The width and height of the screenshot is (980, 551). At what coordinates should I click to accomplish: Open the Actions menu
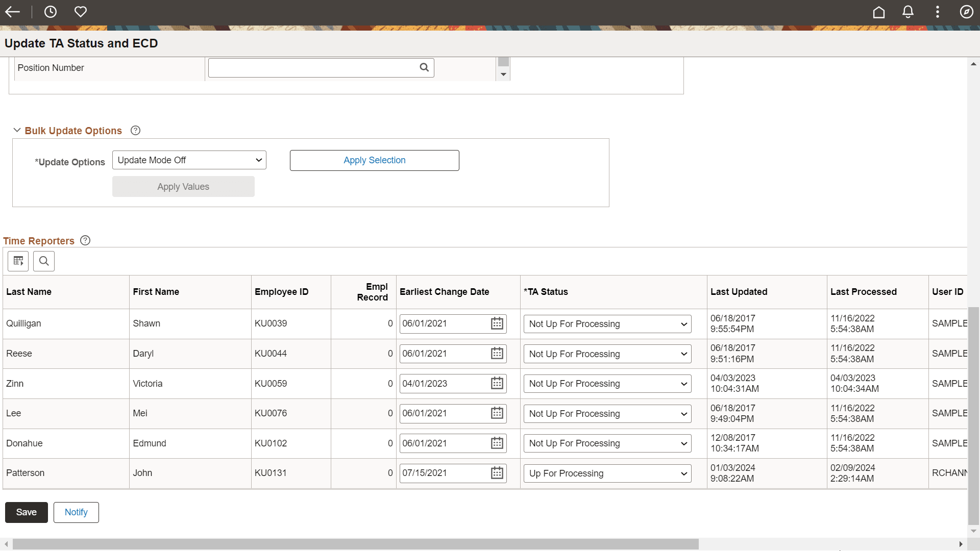[x=937, y=12]
